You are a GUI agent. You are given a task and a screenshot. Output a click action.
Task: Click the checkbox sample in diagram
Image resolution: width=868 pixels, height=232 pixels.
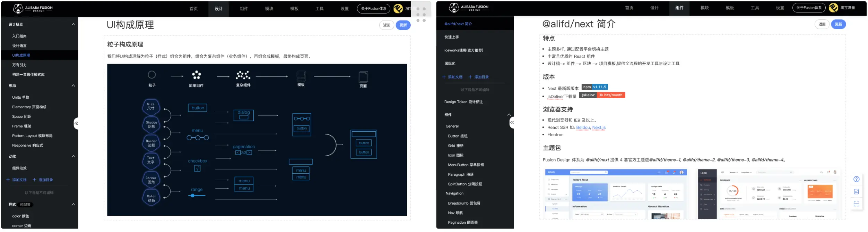pyautogui.click(x=197, y=168)
